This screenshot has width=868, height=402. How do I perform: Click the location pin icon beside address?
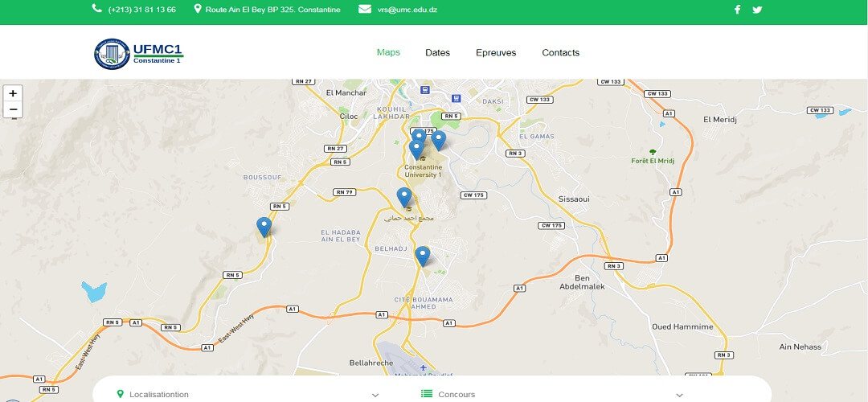pyautogui.click(x=198, y=10)
